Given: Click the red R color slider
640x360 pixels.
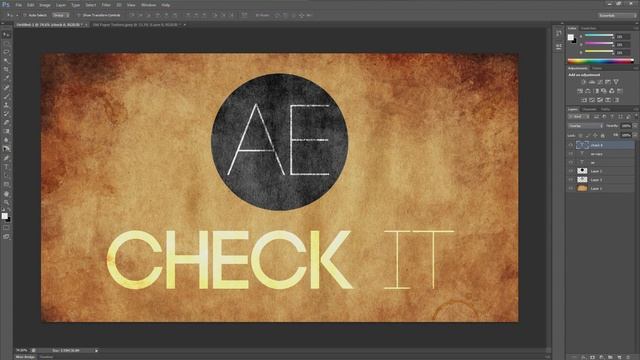Looking at the screenshot, I should click(599, 36).
